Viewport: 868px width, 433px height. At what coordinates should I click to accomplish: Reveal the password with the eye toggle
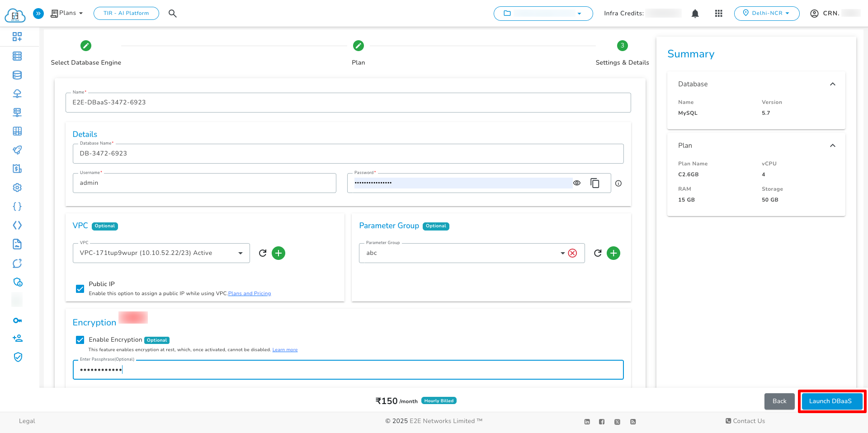pos(577,183)
